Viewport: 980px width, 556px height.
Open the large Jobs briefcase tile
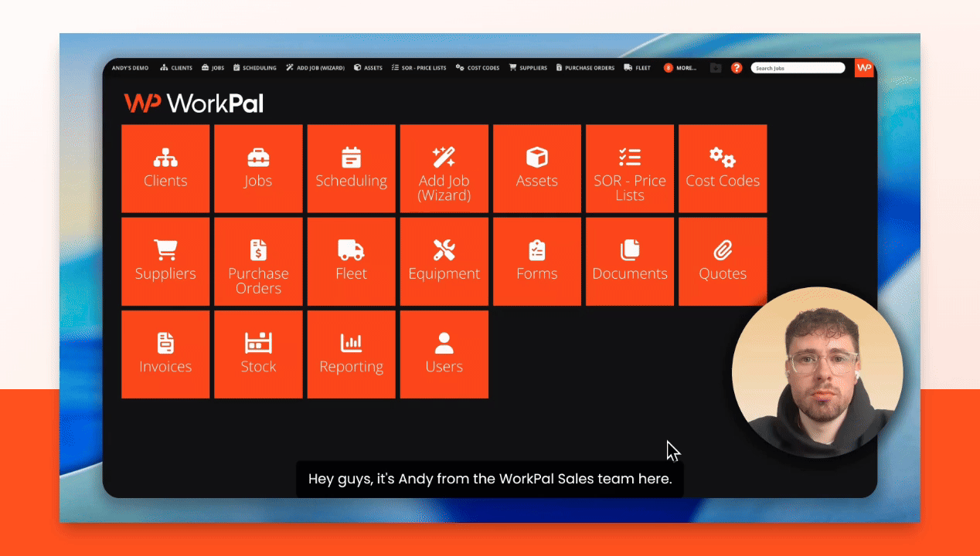(x=258, y=168)
